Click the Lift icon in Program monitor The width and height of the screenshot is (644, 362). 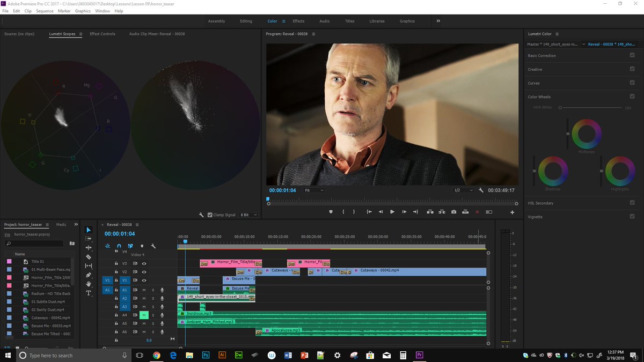tap(430, 212)
